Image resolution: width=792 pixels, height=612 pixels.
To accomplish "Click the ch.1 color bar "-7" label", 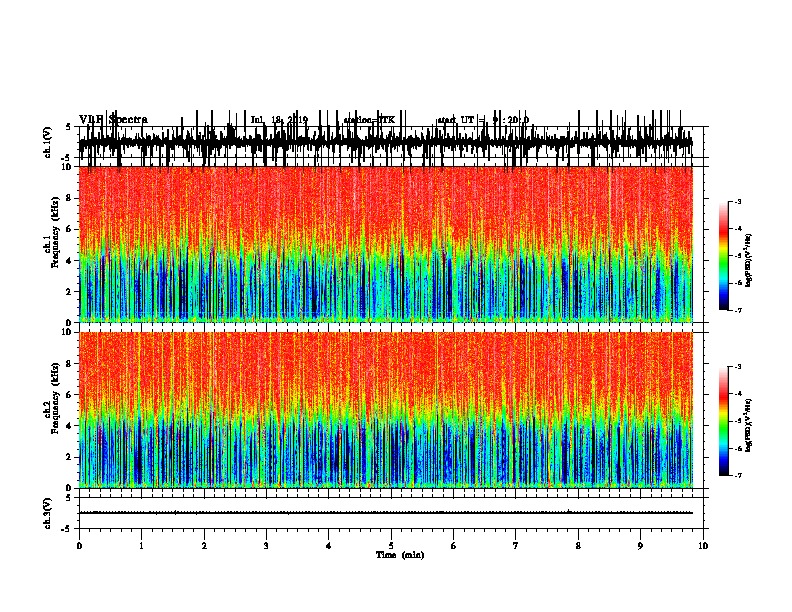I will pos(738,310).
